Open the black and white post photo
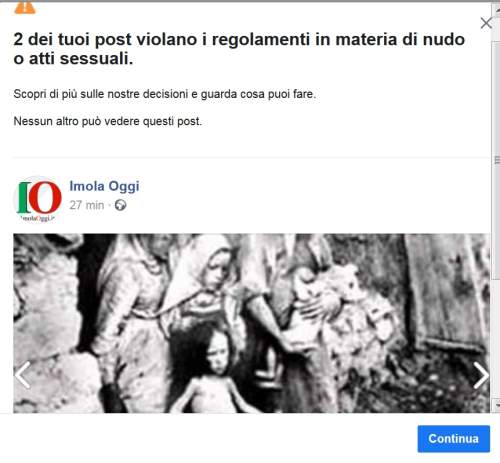This screenshot has height=463, width=500. tap(252, 323)
